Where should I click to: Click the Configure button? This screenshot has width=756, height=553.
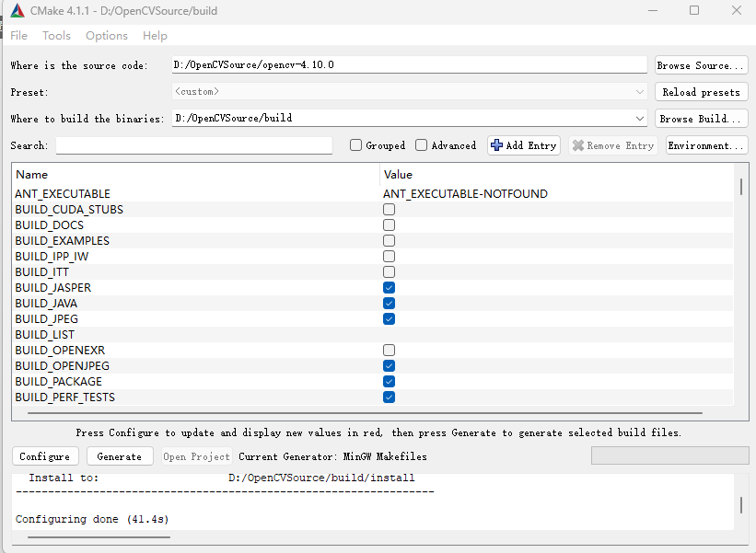click(44, 456)
